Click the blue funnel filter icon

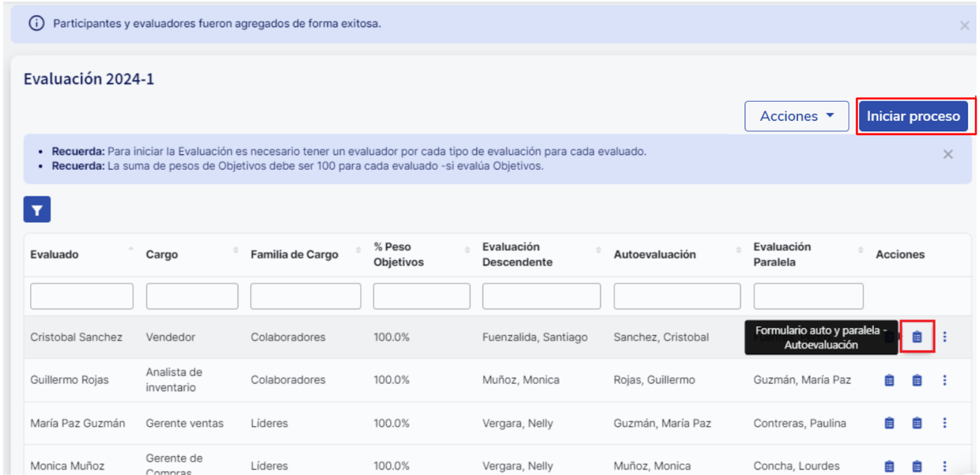[x=37, y=210]
